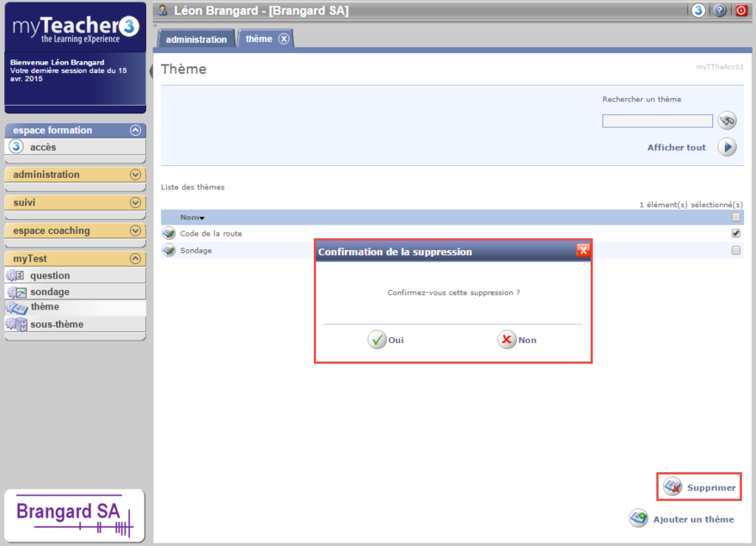The height and width of the screenshot is (546, 756).
Task: Uncheck the Code de la route checkbox
Action: tap(735, 233)
